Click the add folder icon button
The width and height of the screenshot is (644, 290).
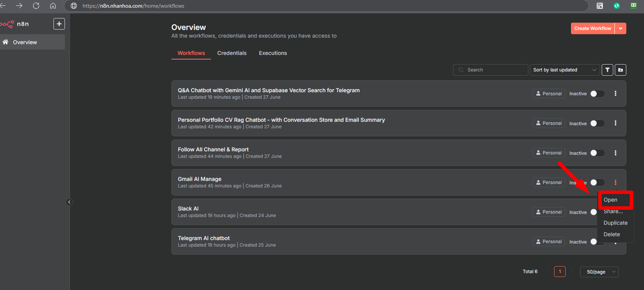pyautogui.click(x=621, y=70)
